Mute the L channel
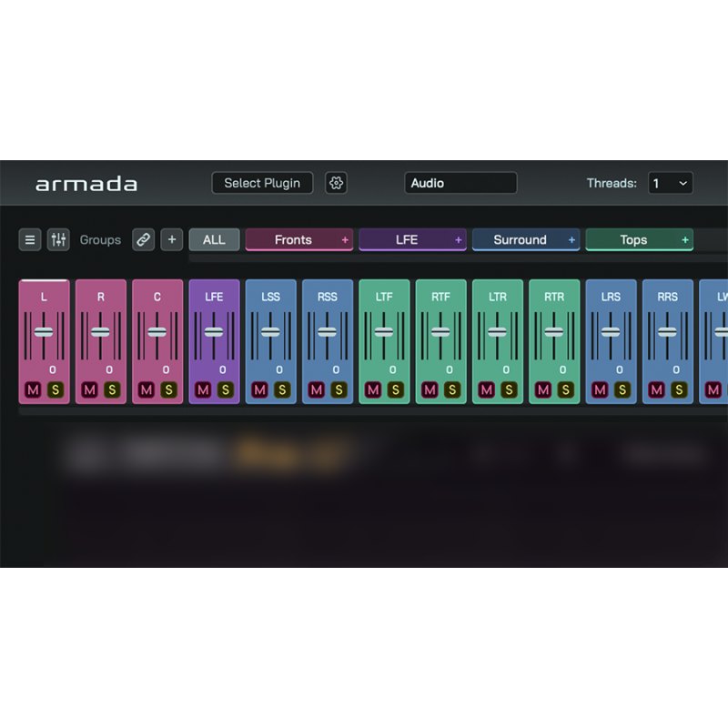Viewport: 728px width, 728px height. 33,389
